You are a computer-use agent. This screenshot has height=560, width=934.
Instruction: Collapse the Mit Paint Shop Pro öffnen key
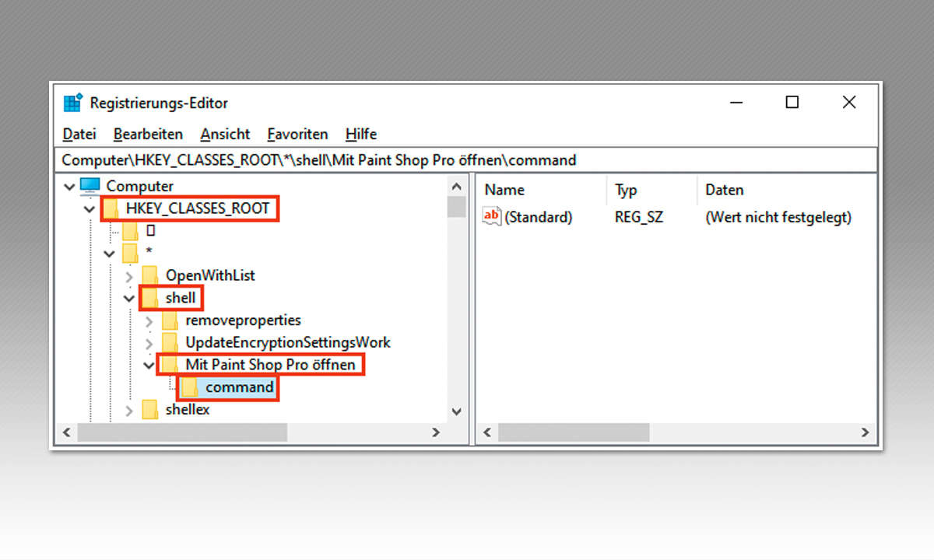[149, 365]
